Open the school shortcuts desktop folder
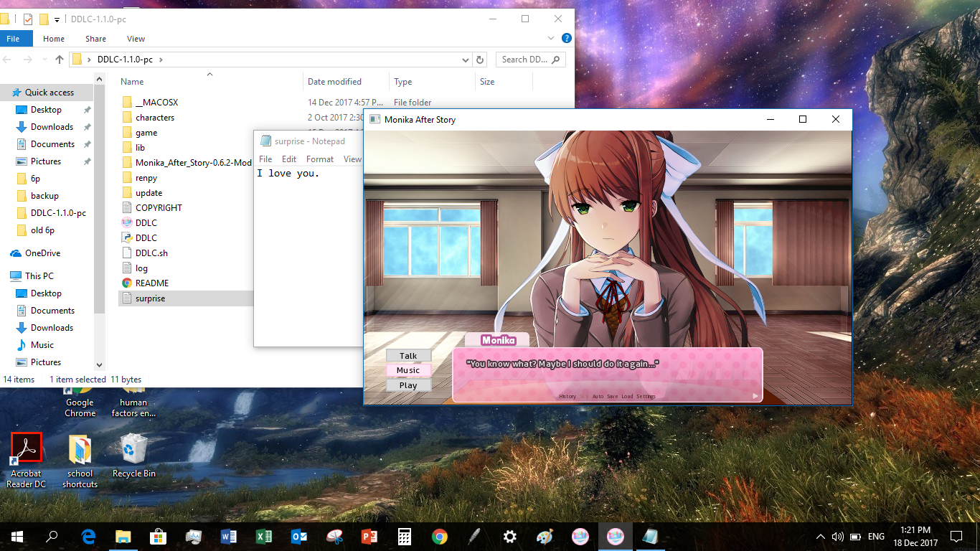Screen dimensions: 980x551 click(x=80, y=461)
